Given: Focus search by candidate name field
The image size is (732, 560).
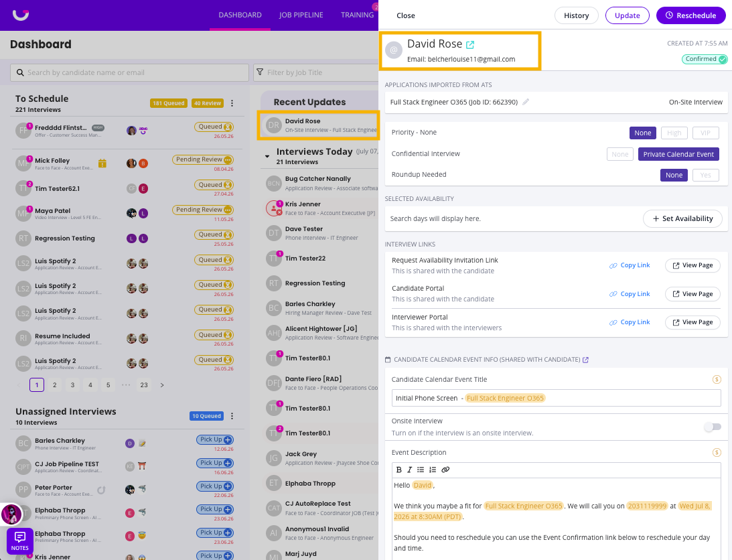Looking at the screenshot, I should pos(129,73).
